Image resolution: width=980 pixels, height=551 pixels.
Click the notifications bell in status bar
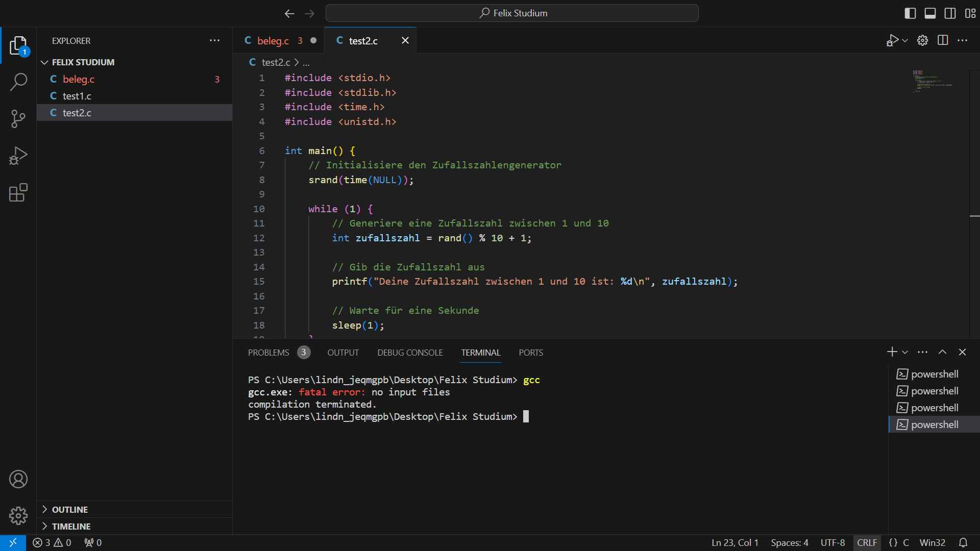[963, 543]
